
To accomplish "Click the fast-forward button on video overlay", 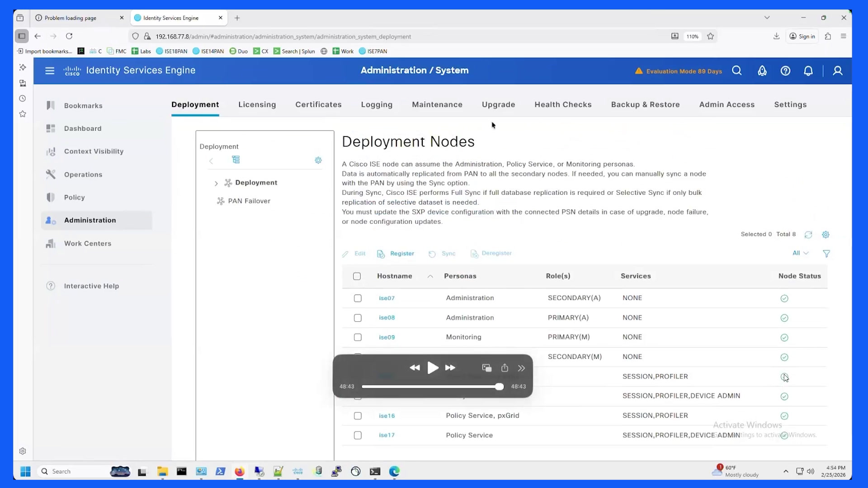I will 450,368.
